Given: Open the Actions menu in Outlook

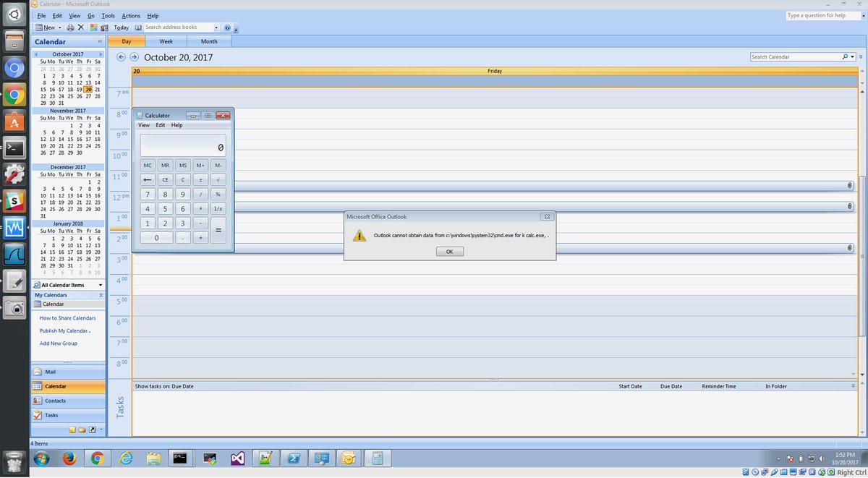Looking at the screenshot, I should 131,15.
